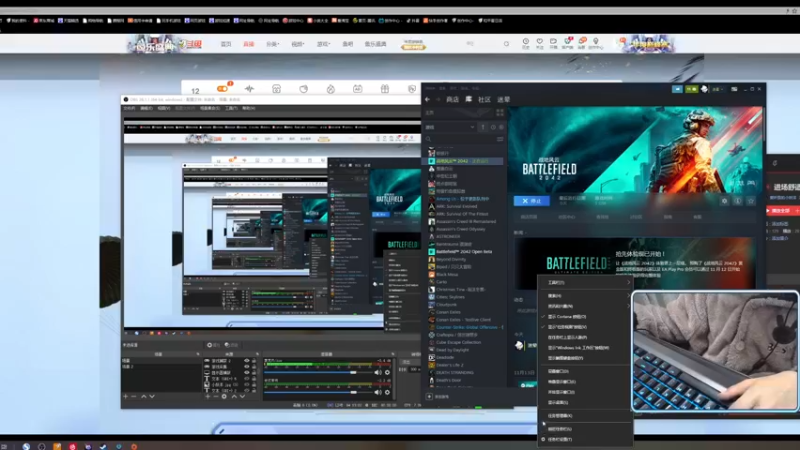Open 分类 dropdown on website nav
This screenshot has height=450, width=800.
click(x=272, y=44)
